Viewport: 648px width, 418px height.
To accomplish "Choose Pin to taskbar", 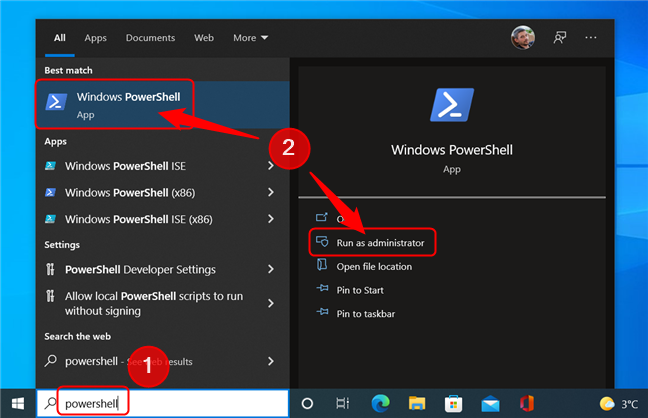I will (x=366, y=314).
